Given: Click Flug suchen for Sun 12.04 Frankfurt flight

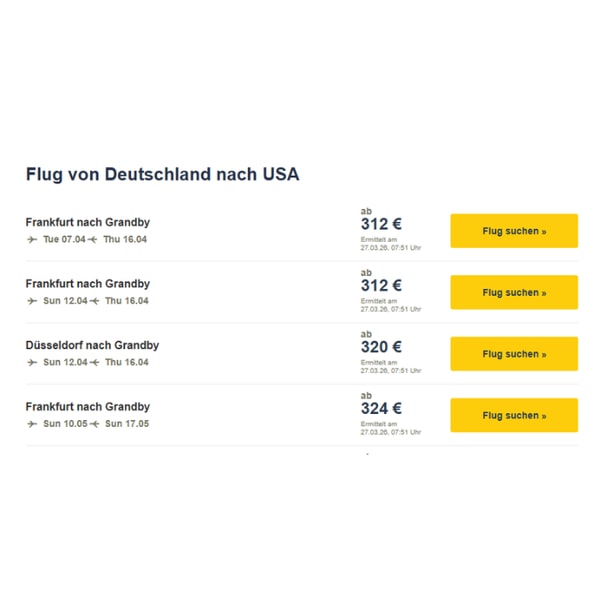Looking at the screenshot, I should (x=514, y=292).
